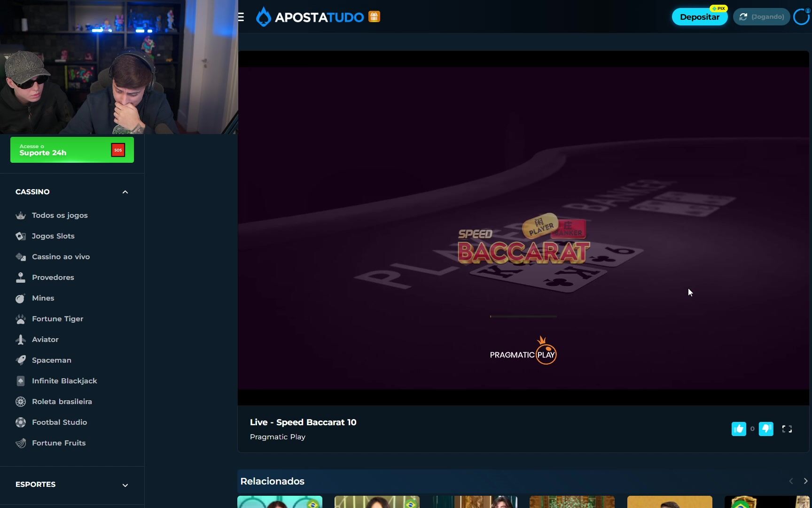This screenshot has width=812, height=508.
Task: Click the Depositar button
Action: [x=699, y=17]
